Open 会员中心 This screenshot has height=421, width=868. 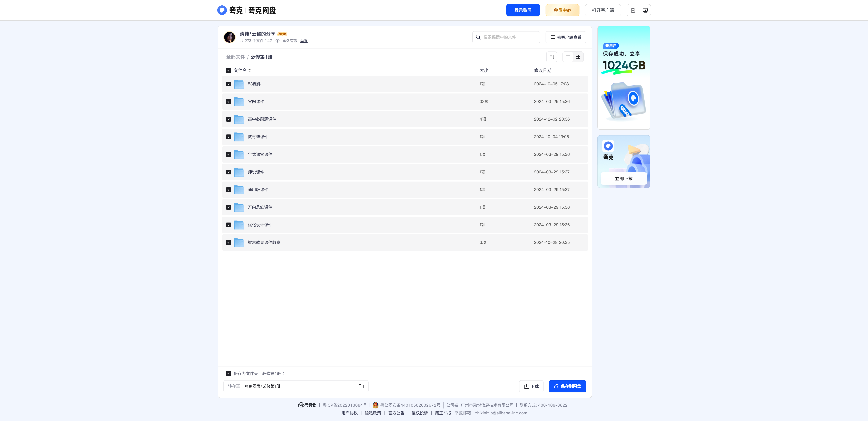(562, 10)
